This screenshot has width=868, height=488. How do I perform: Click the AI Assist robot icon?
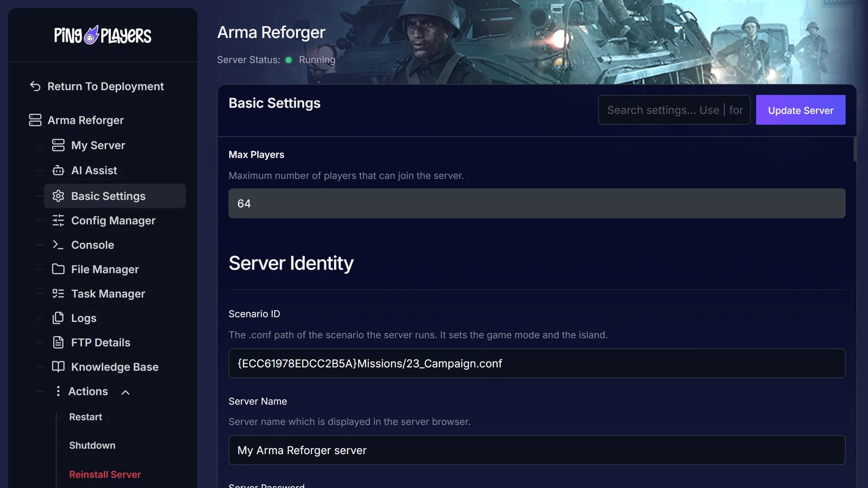tap(58, 170)
